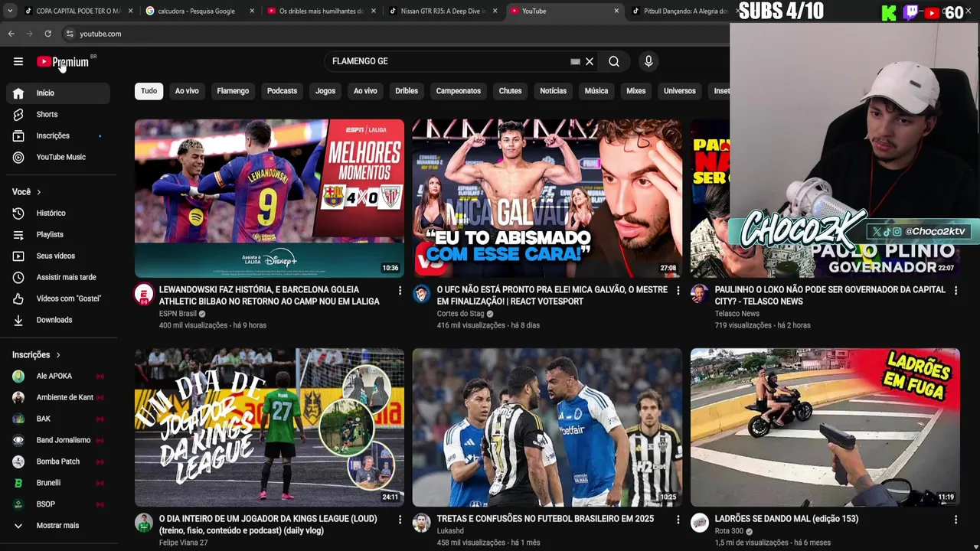Open options menu for Mica Galvão video
This screenshot has width=980, height=551.
(x=678, y=291)
